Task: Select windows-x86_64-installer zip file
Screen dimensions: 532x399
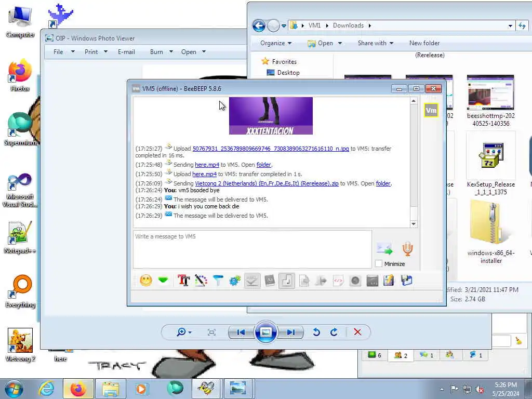Action: coord(491,232)
